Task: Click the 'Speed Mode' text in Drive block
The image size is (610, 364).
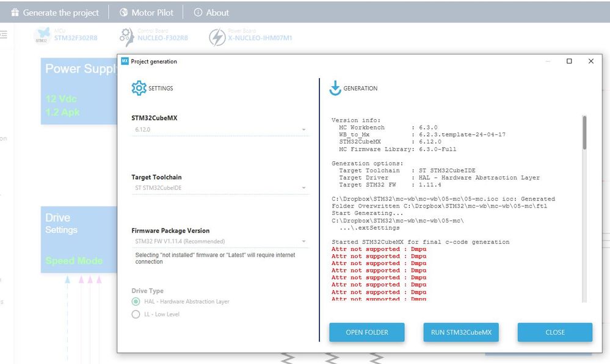Action: 74,260
